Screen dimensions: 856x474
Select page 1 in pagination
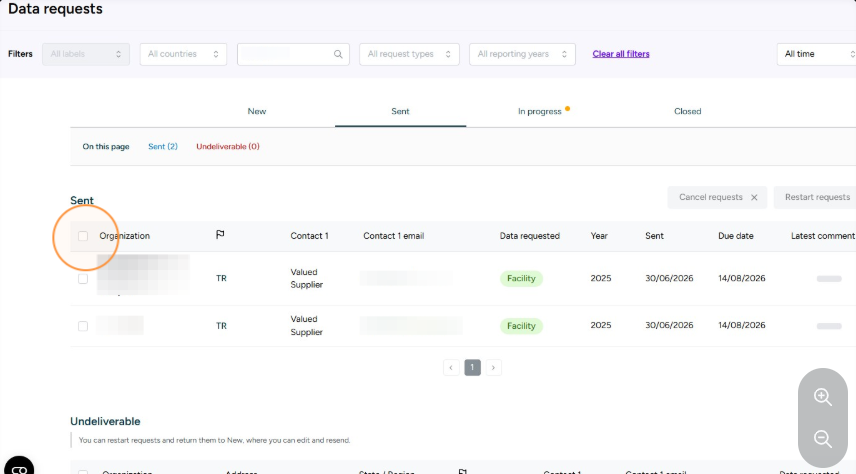[472, 368]
